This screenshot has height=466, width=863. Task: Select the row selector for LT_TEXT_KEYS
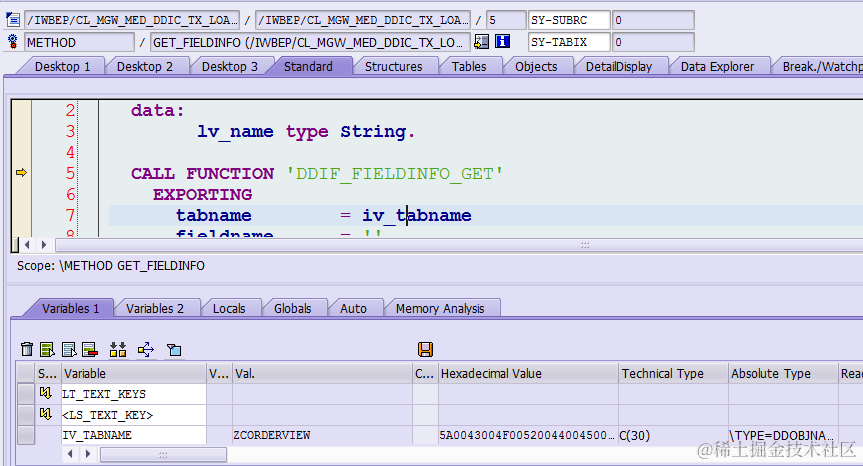tap(25, 394)
